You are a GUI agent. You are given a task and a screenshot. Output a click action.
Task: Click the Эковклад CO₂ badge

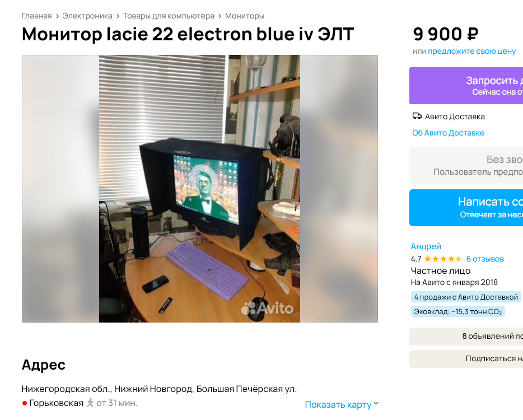click(457, 311)
